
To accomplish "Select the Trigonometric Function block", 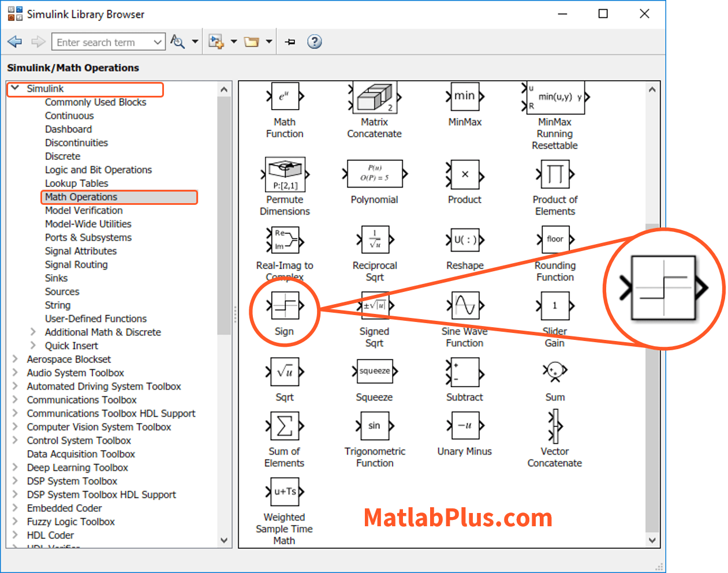I will pyautogui.click(x=375, y=426).
